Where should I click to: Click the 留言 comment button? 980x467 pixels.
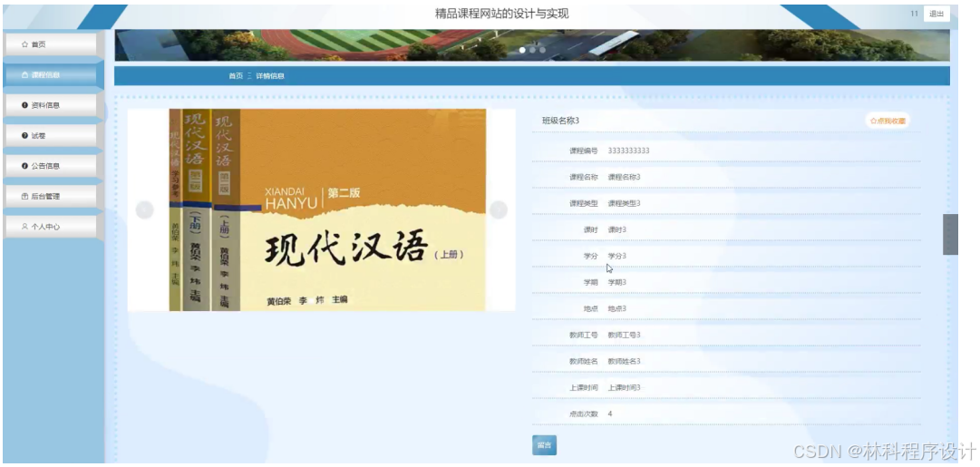(544, 445)
